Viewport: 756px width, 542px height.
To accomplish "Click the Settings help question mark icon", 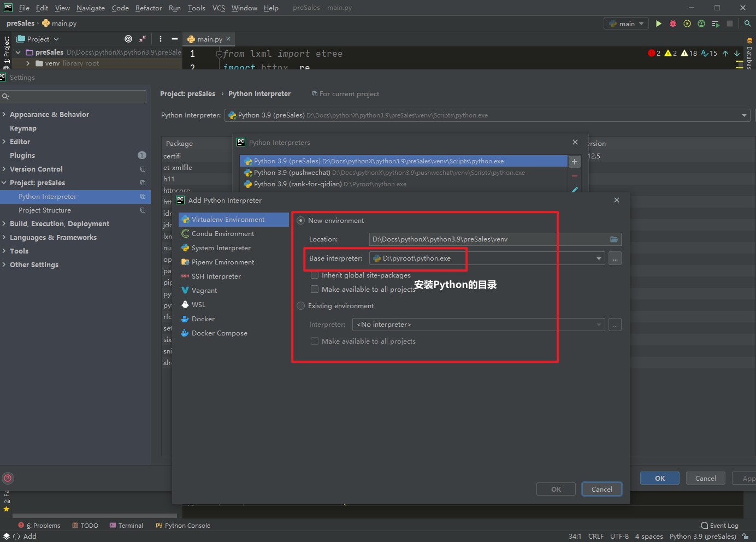I will (8, 478).
